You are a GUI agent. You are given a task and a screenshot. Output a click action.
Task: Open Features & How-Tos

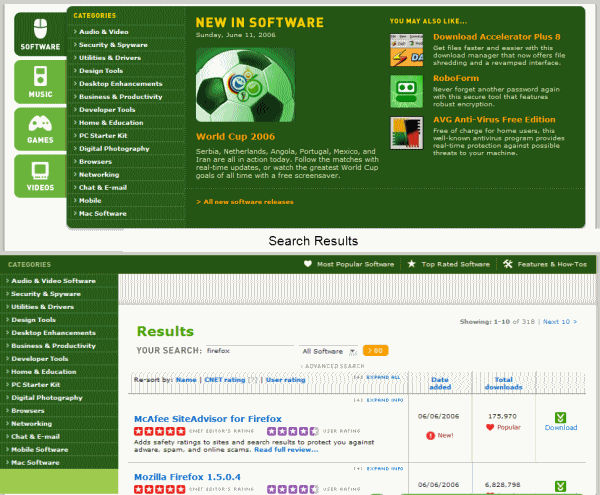[552, 264]
